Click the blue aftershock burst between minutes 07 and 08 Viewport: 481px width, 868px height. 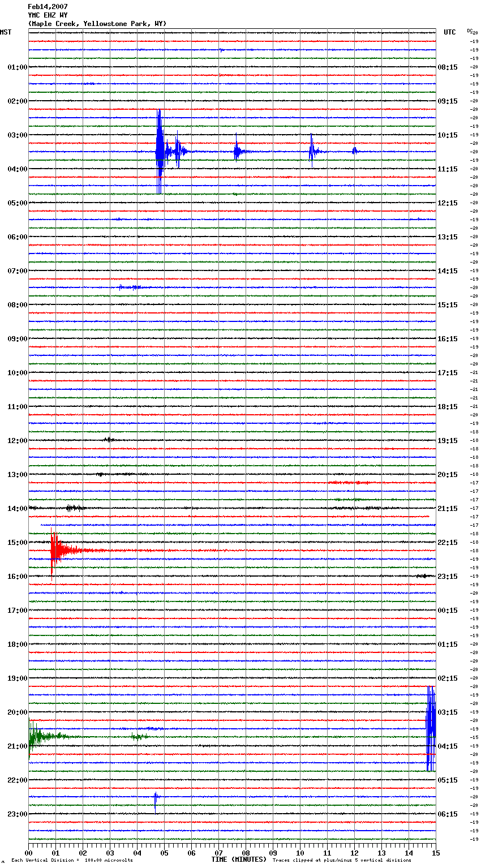tap(238, 151)
